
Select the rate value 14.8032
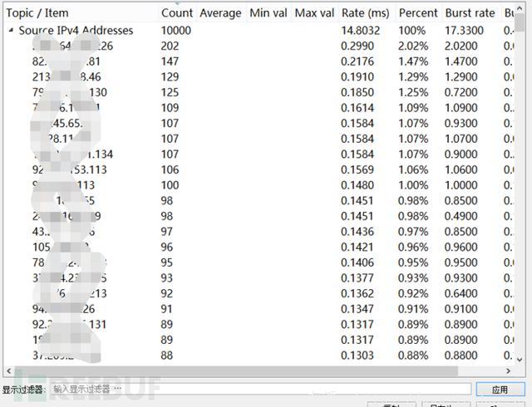click(x=360, y=31)
